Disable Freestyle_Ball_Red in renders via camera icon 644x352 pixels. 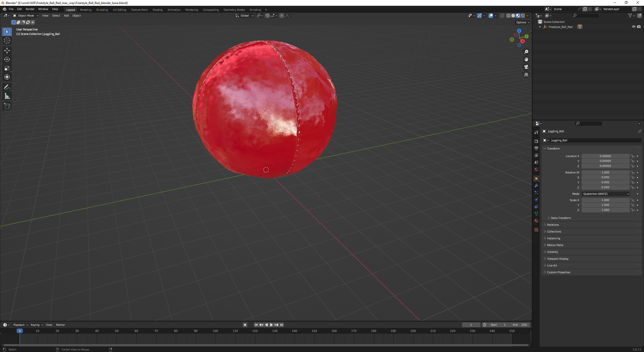[x=639, y=27]
